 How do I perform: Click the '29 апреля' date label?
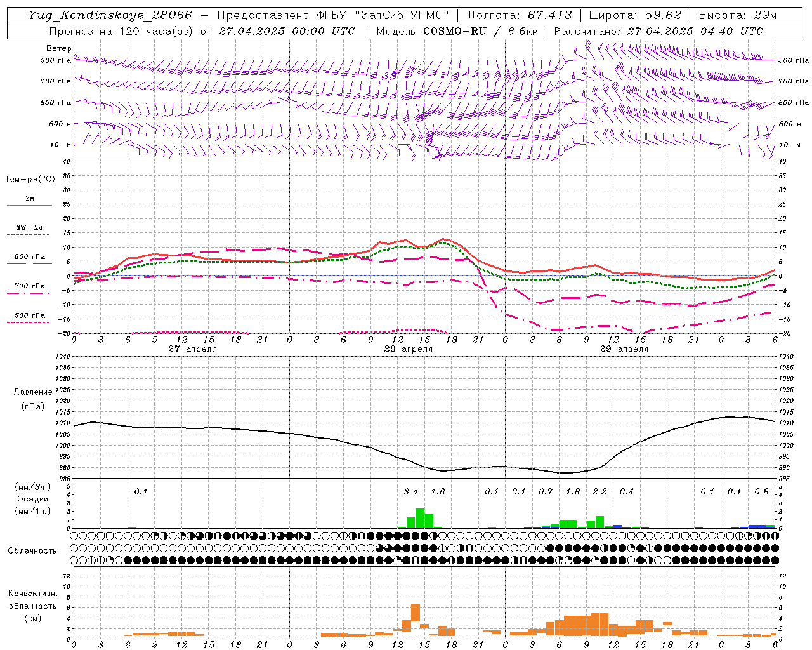[624, 349]
